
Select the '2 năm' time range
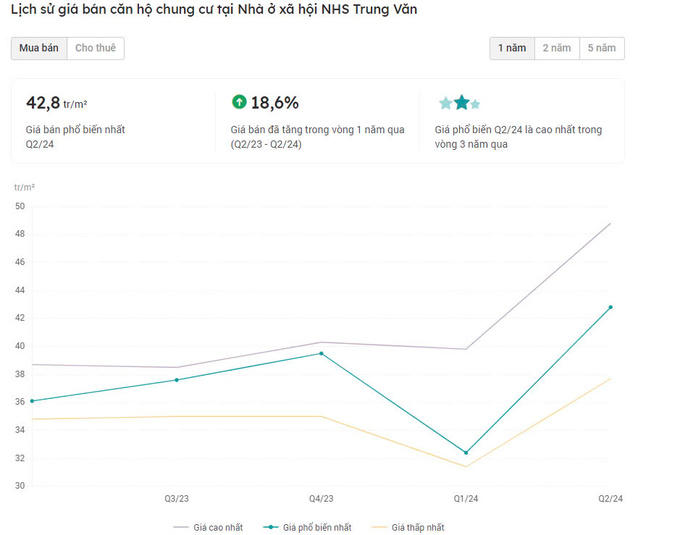(557, 48)
